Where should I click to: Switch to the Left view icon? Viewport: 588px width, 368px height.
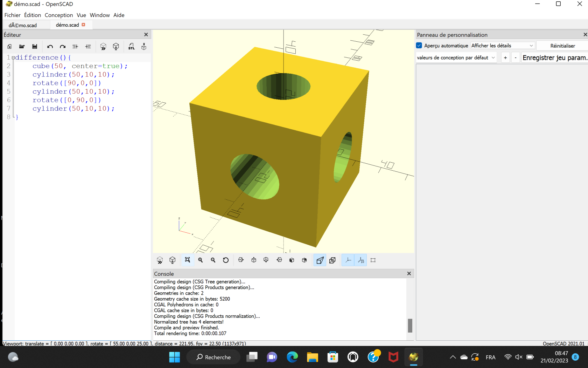(279, 260)
